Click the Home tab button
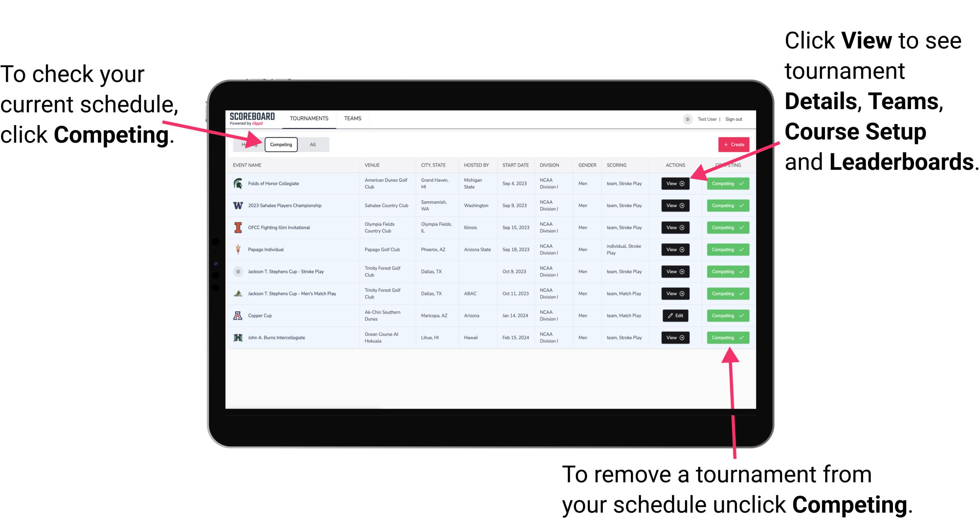 pos(249,144)
